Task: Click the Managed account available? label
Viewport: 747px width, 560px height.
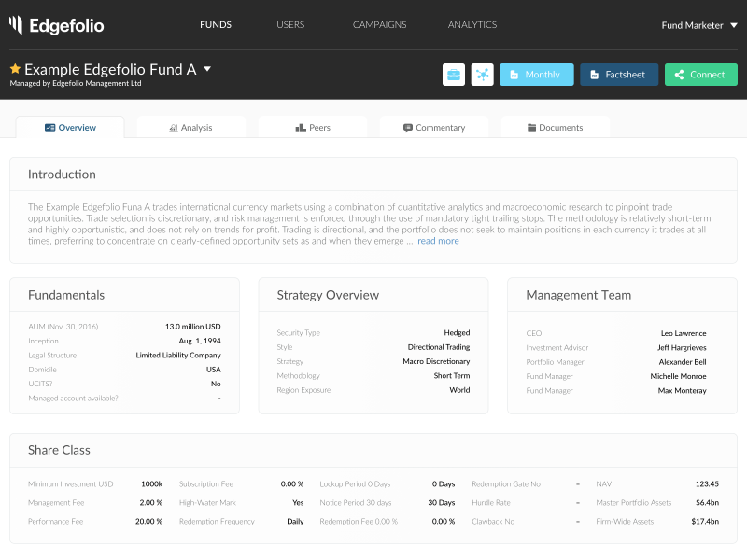Action: (x=73, y=399)
